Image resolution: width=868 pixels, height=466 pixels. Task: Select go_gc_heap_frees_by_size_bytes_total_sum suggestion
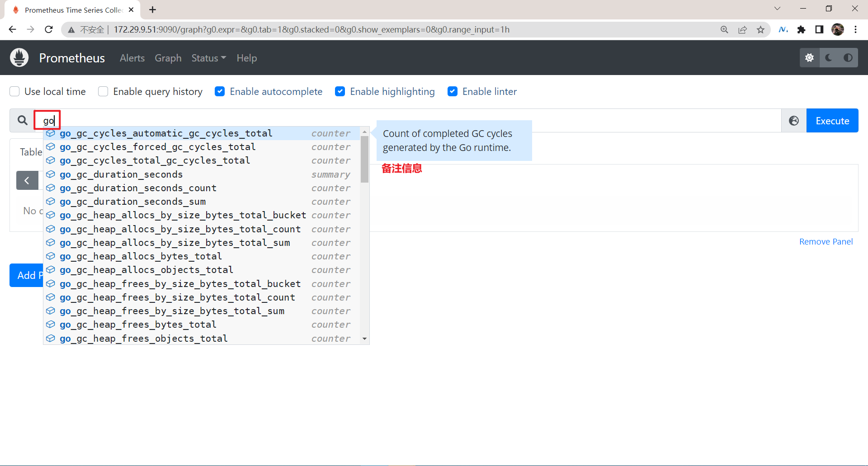pyautogui.click(x=203, y=311)
